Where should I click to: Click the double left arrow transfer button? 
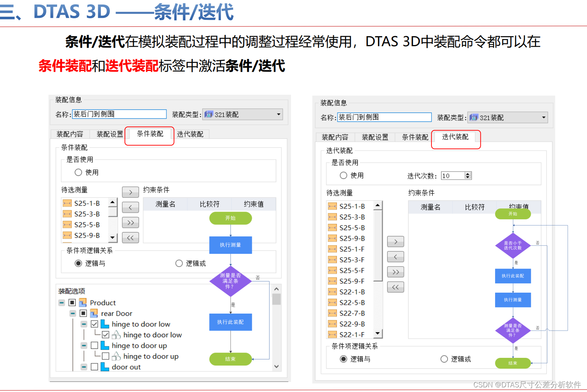(x=130, y=238)
